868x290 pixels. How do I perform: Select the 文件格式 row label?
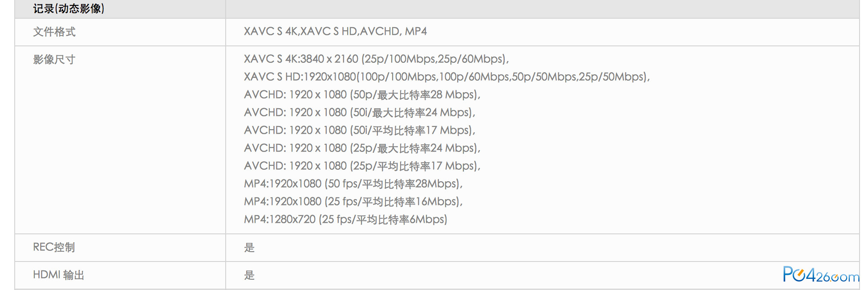click(54, 32)
